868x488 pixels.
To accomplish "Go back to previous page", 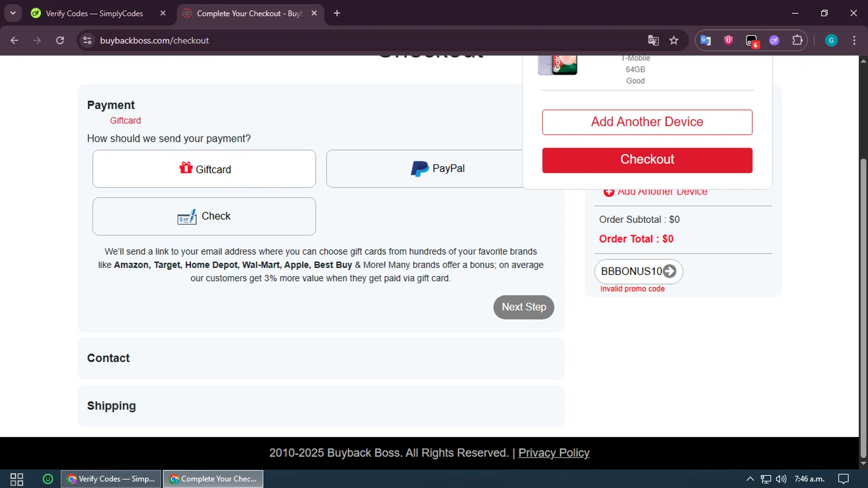I will click(x=14, y=41).
